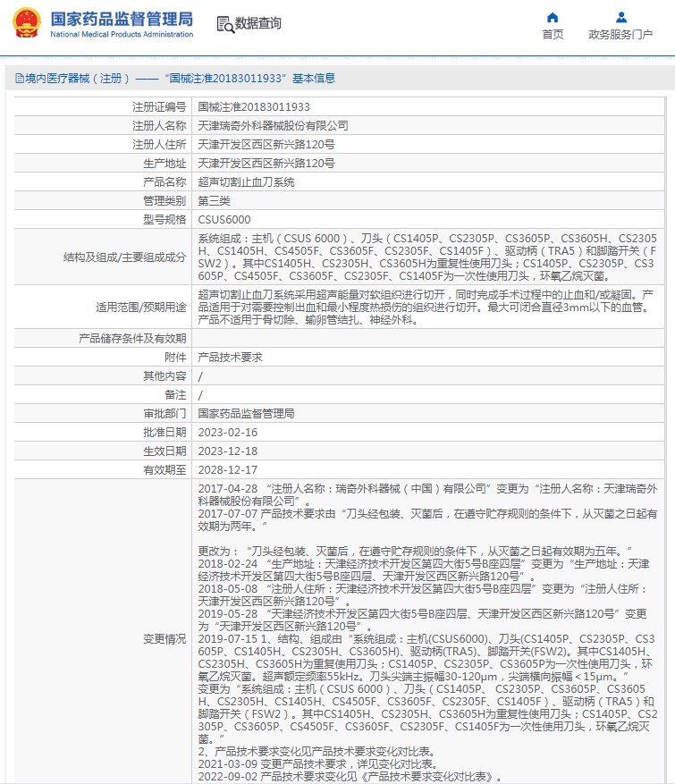This screenshot has height=784, width=675.
Task: Click the 注册证编号 value 国械注准20183011933
Action: point(254,107)
